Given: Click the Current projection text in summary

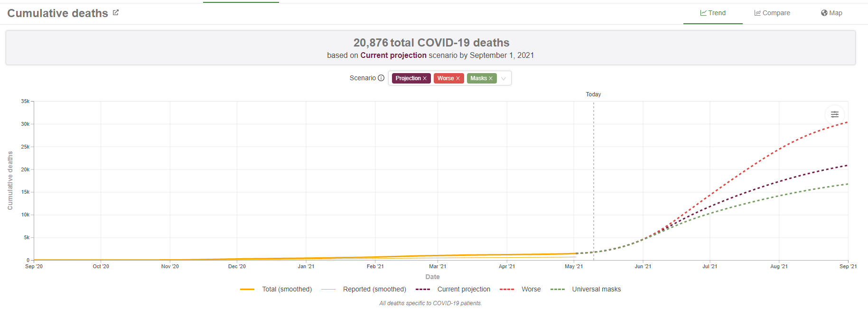Looking at the screenshot, I should click(393, 56).
